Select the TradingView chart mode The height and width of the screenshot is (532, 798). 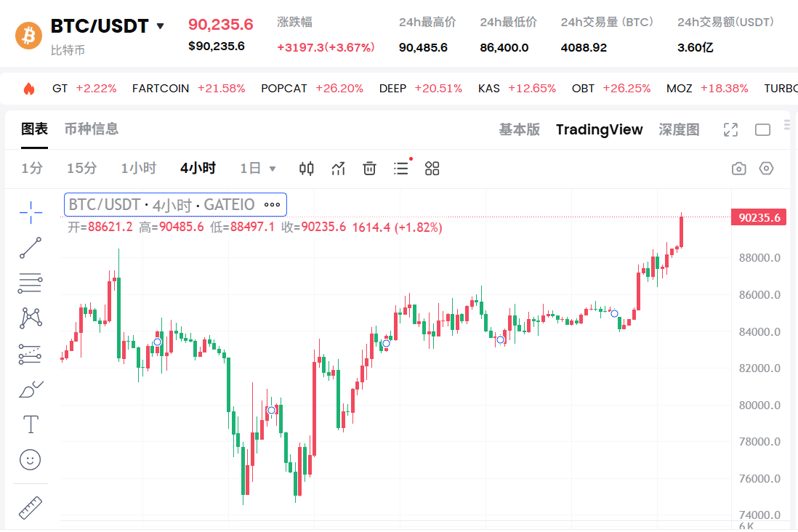(599, 129)
